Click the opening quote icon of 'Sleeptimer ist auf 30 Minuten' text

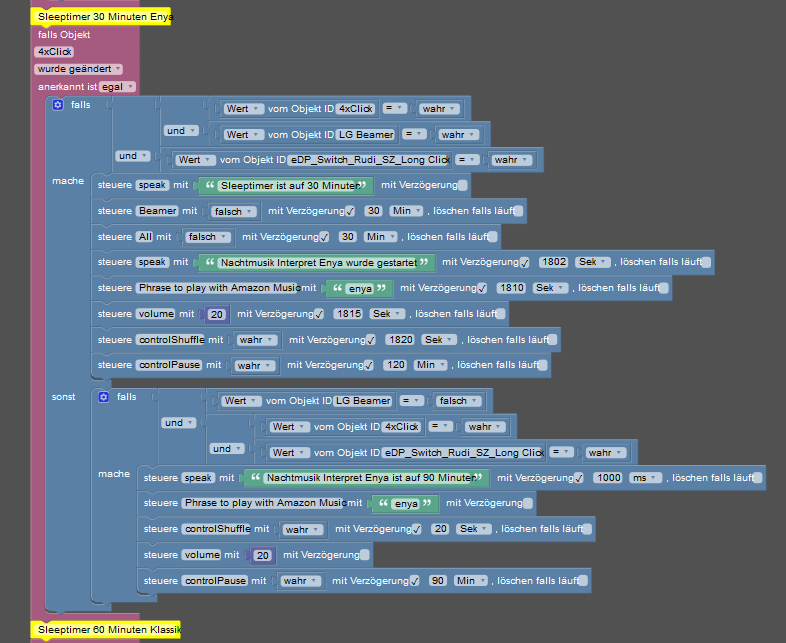click(210, 185)
